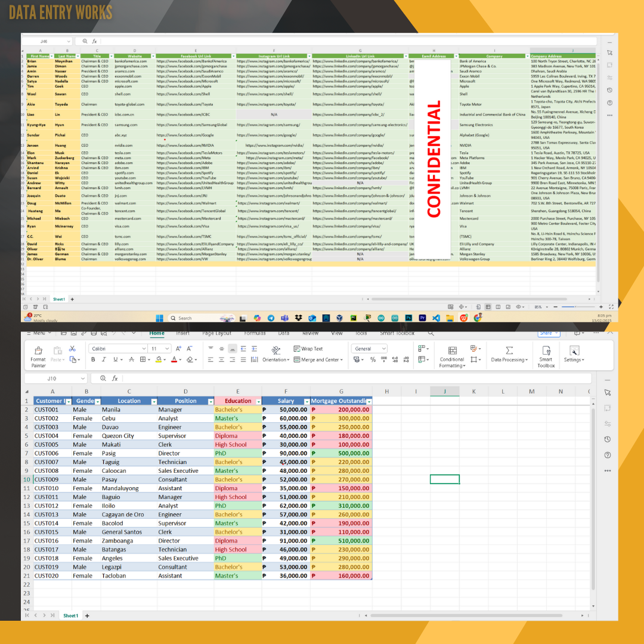Click the Cut scissors icon
Screen dimensions: 644x644
pos(72,348)
